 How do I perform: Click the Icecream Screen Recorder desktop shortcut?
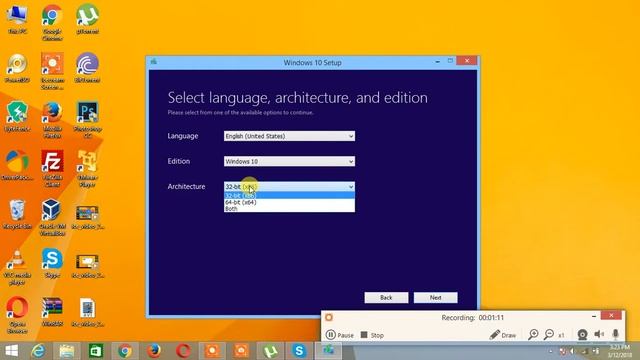click(x=52, y=71)
